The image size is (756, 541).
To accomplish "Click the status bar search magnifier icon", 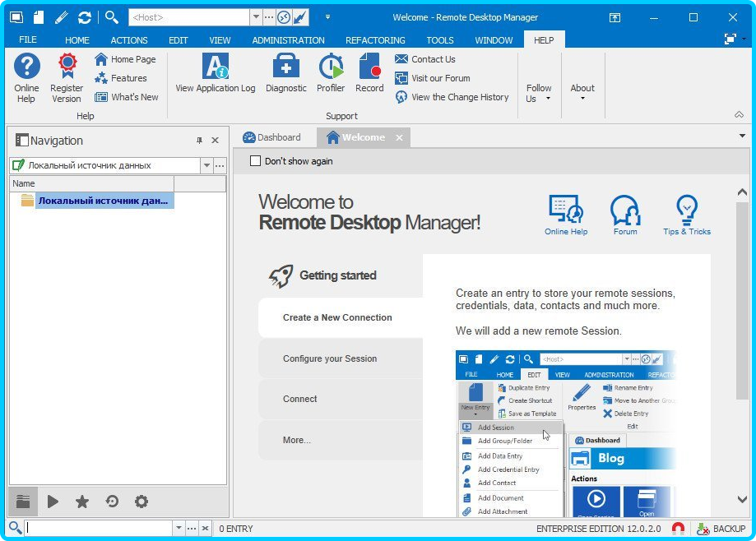I will pyautogui.click(x=15, y=528).
